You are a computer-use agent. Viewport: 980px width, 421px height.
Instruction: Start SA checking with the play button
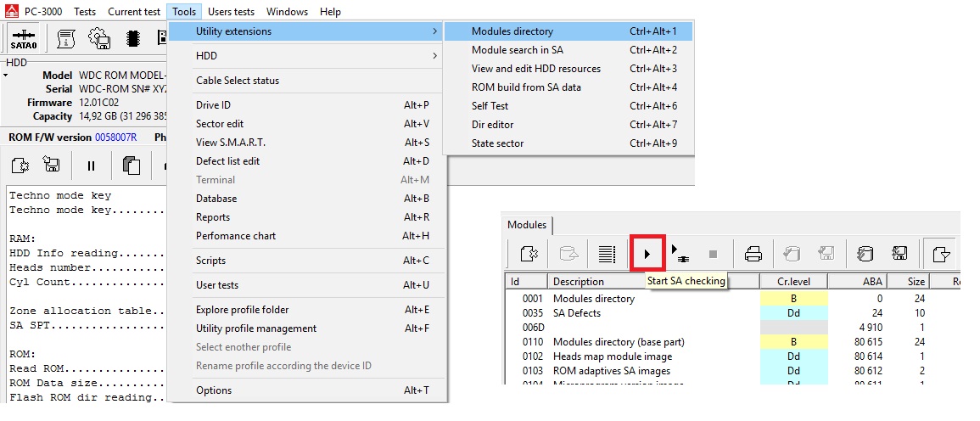647,254
